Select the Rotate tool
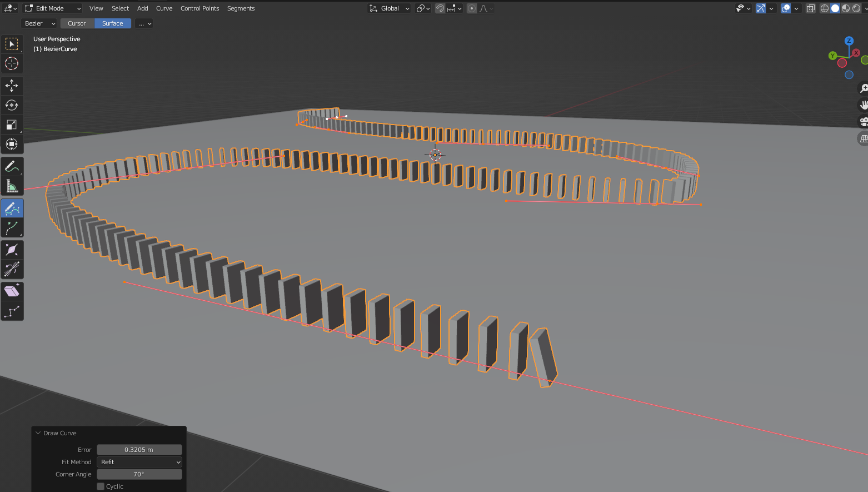868x492 pixels. [x=12, y=105]
